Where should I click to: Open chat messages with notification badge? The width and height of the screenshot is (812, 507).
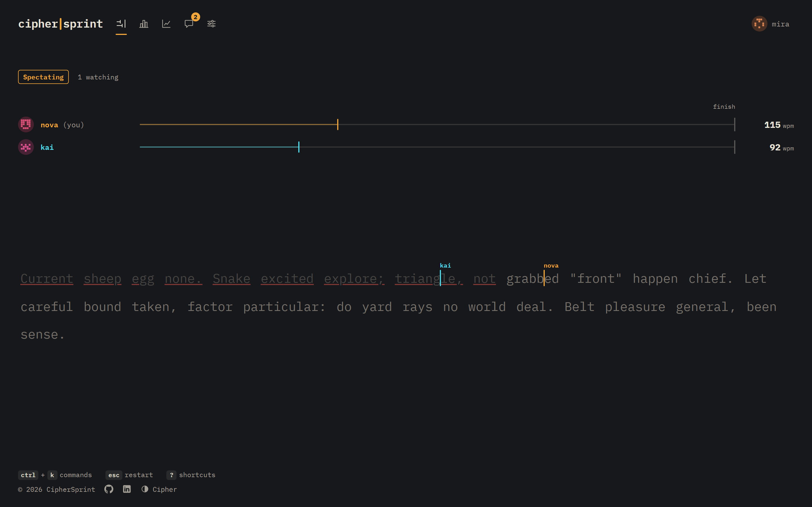coord(189,24)
